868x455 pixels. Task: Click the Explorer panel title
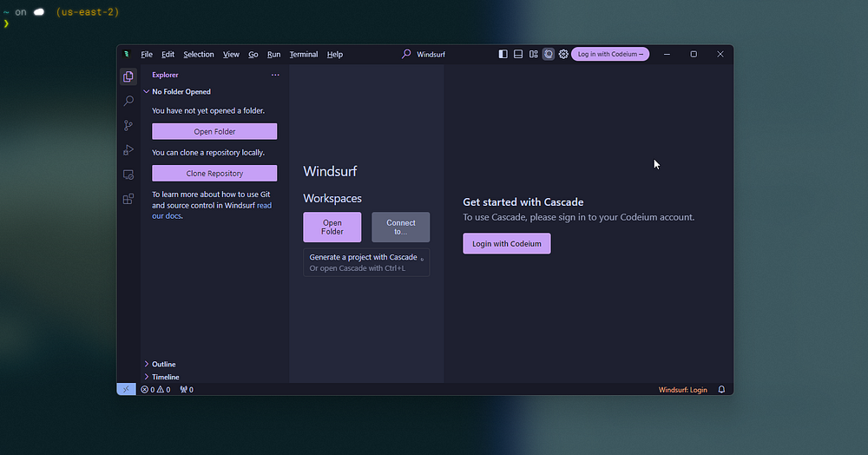[x=165, y=75]
